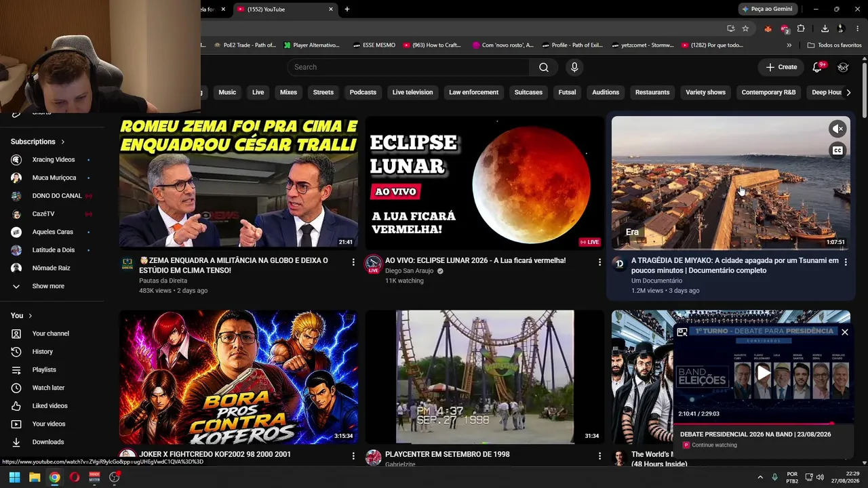This screenshot has width=868, height=488.
Task: Open OBS Studio from the taskbar
Action: (115, 477)
